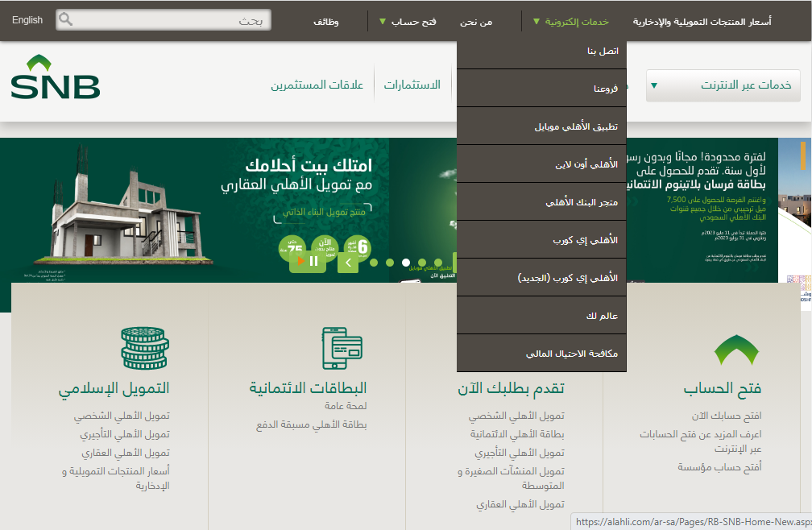Click the coin stack Islamic finance icon
The image size is (812, 530).
(145, 348)
